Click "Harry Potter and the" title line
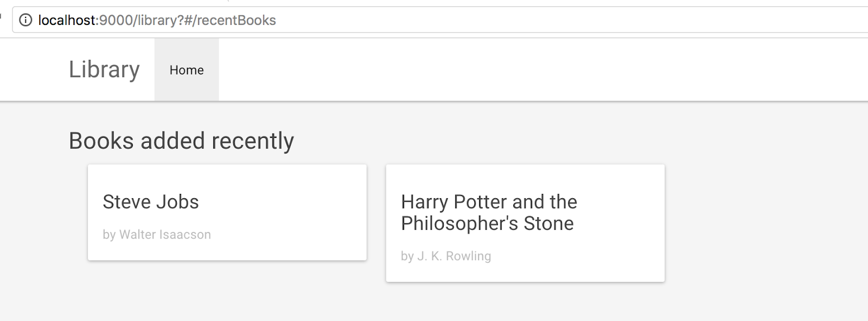The height and width of the screenshot is (321, 868). (x=489, y=202)
